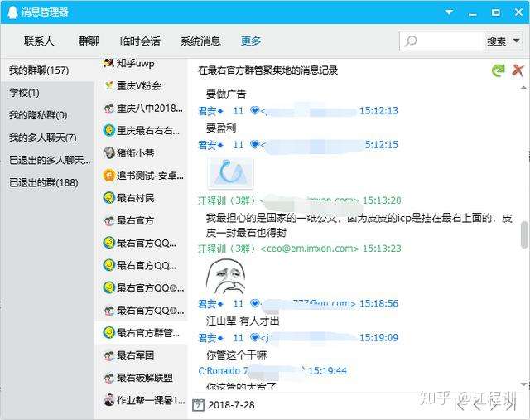Click the message 要盈利

221,128
